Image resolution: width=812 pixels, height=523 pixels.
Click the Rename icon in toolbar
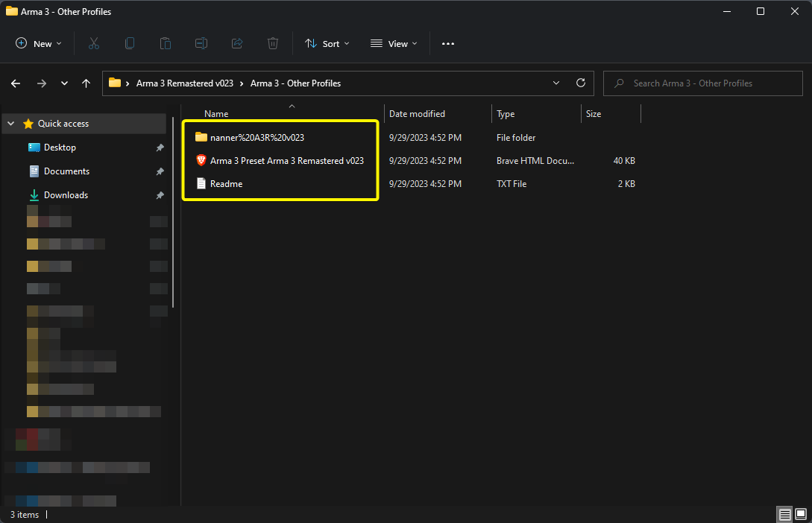201,43
